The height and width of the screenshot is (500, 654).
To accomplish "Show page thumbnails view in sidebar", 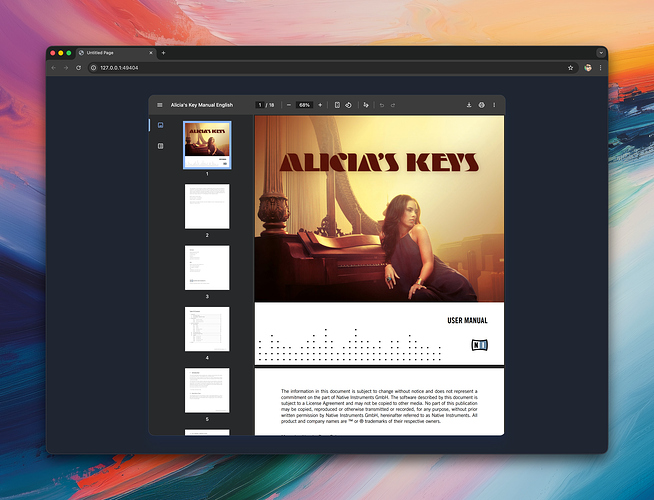I will click(x=161, y=125).
